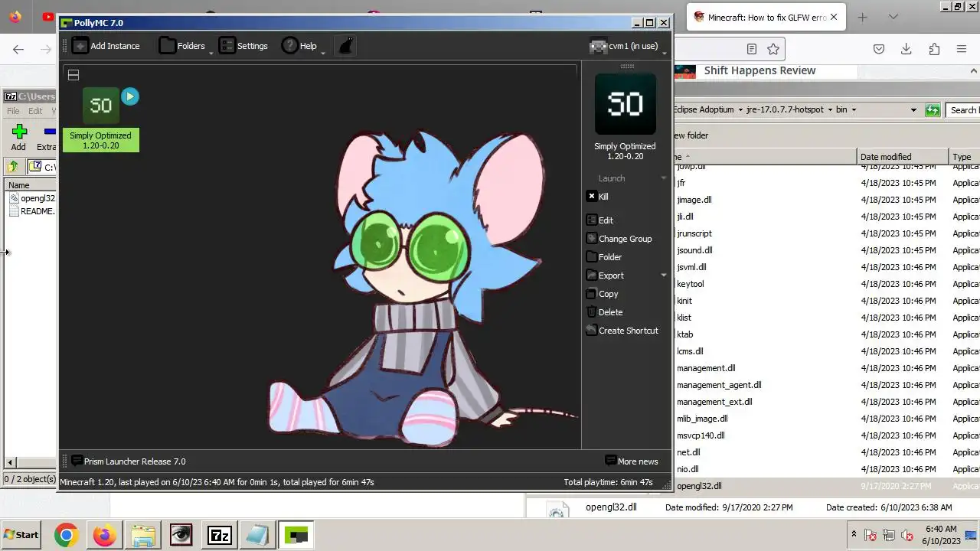
Task: Select opengl32 file in 7-Zip list
Action: (33, 198)
